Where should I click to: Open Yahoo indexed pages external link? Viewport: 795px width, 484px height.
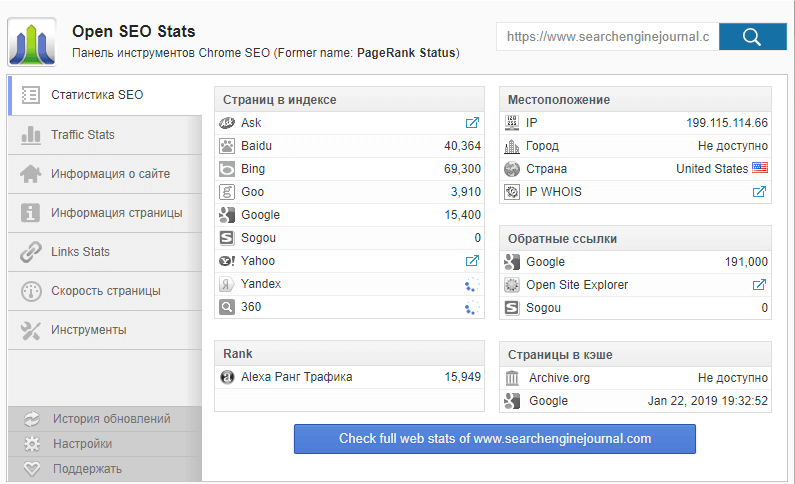472,260
